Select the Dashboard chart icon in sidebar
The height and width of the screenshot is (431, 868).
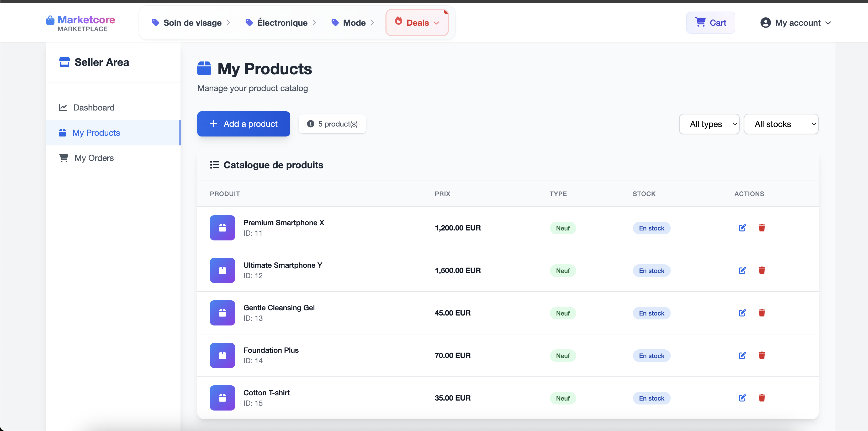point(63,108)
